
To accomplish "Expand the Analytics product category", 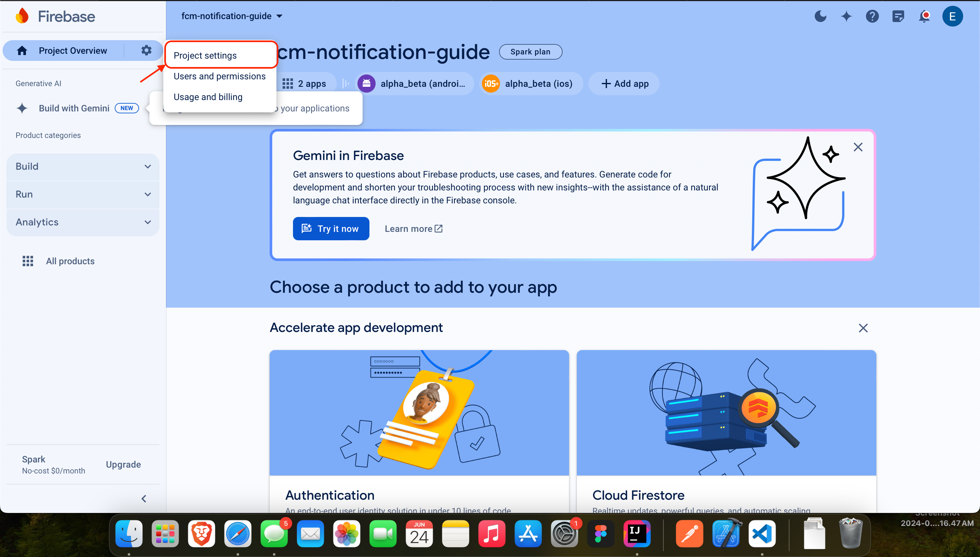I will [x=83, y=222].
